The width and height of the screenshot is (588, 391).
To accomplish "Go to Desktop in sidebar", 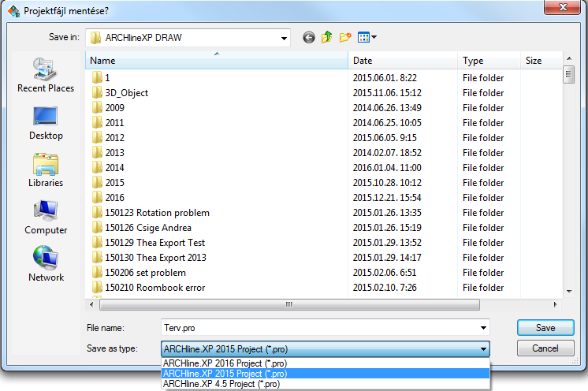I will 46,121.
